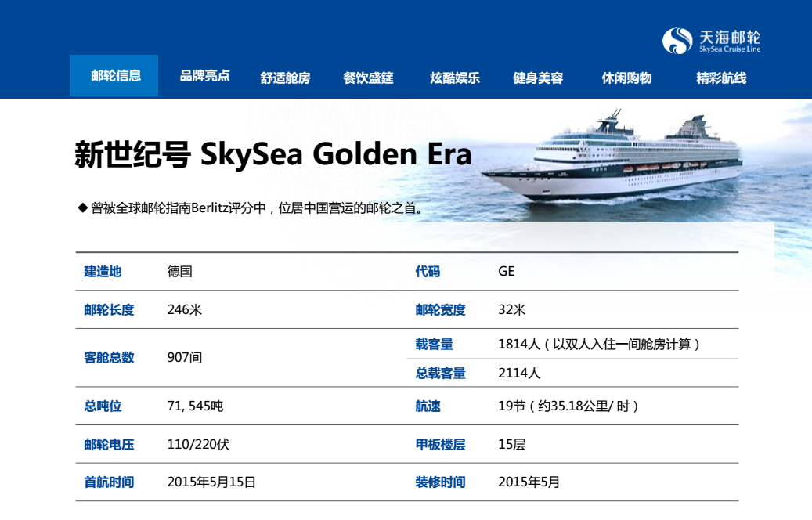Click the value 907间
This screenshot has width=812, height=520.
pos(184,357)
